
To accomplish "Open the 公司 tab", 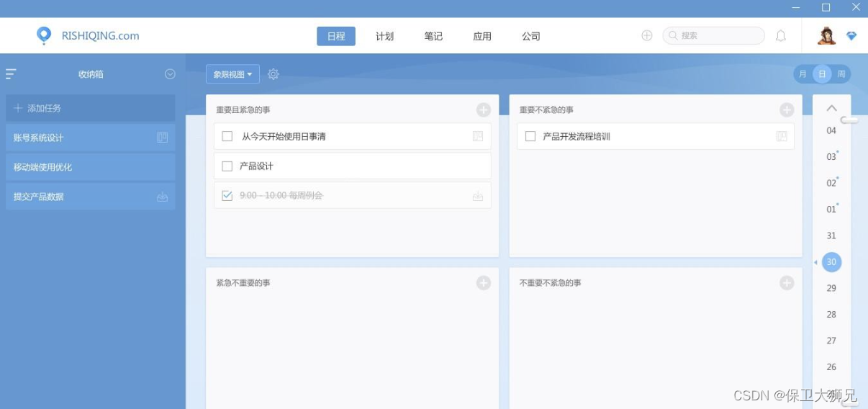I will coord(531,36).
